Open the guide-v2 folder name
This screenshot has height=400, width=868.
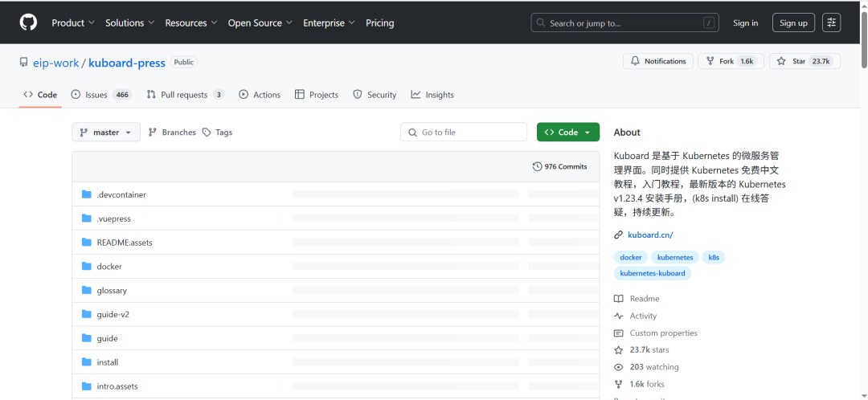click(113, 314)
